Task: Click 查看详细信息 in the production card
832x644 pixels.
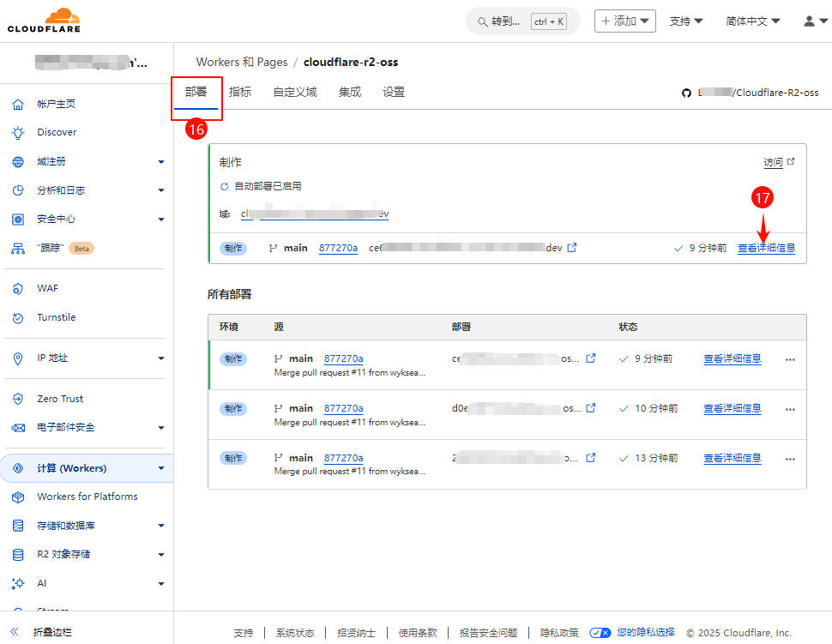Action: (x=766, y=248)
